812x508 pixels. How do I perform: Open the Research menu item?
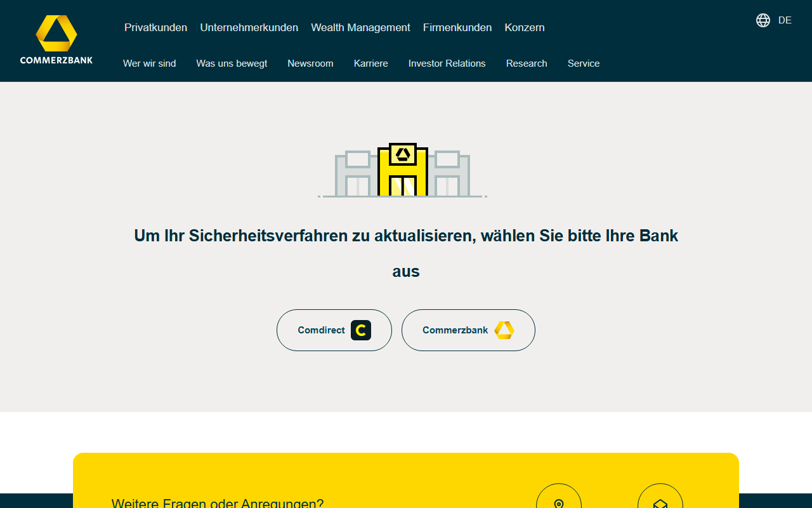pyautogui.click(x=527, y=63)
